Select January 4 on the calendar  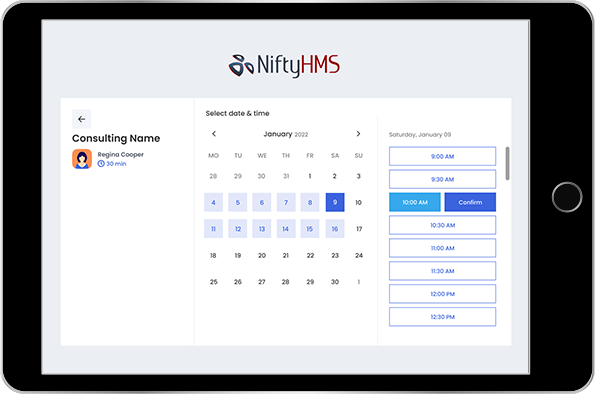pyautogui.click(x=214, y=202)
